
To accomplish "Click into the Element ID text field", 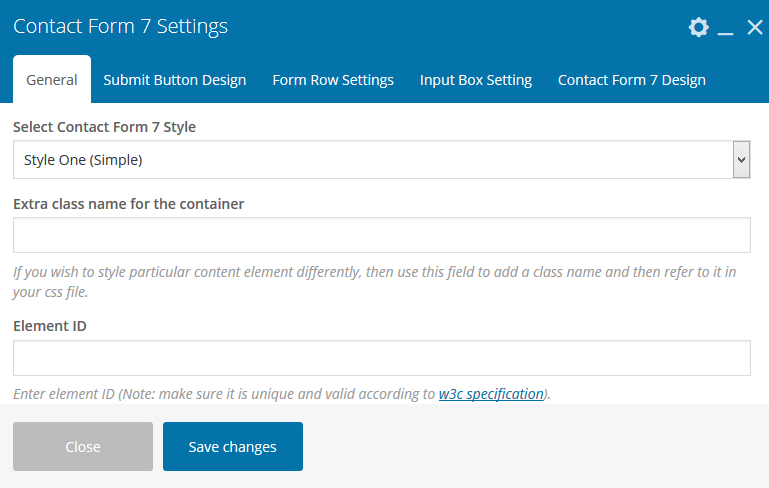I will tap(381, 358).
